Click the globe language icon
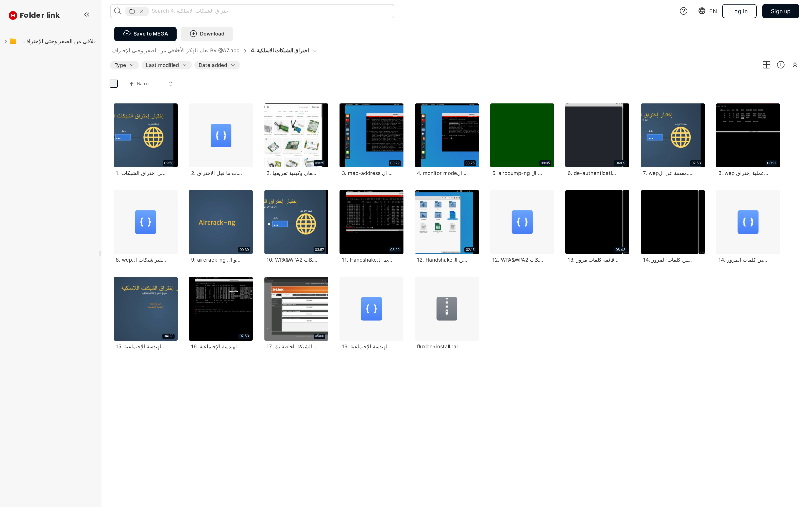812x507 pixels. (702, 11)
